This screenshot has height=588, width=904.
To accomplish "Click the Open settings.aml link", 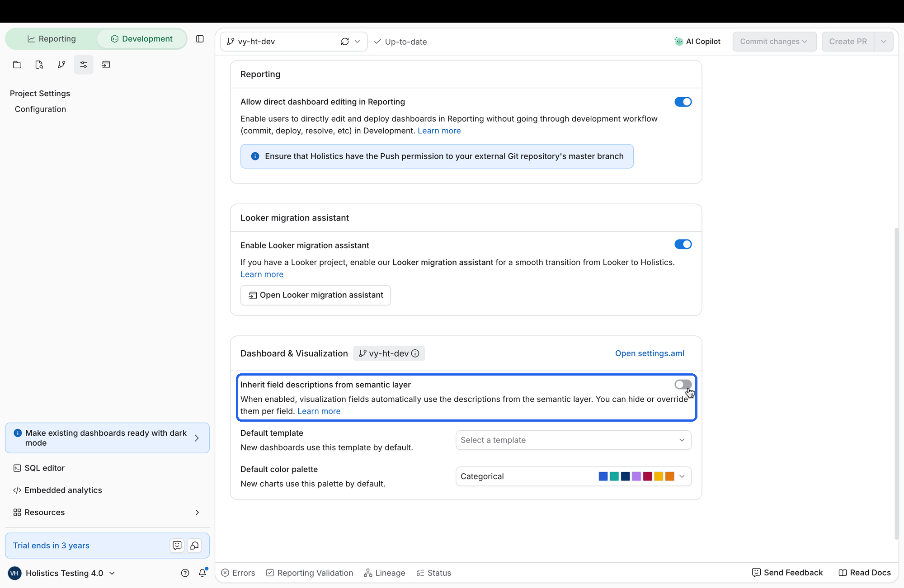I will pos(650,353).
